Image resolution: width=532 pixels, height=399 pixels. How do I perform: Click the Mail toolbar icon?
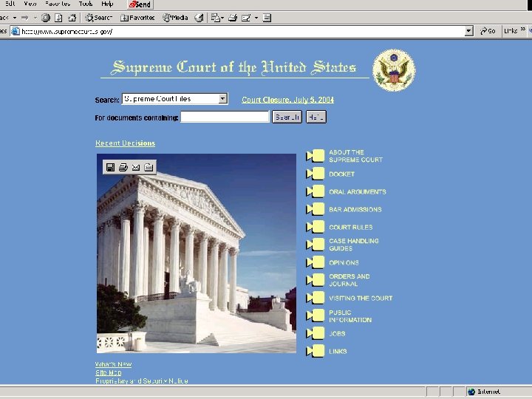216,18
